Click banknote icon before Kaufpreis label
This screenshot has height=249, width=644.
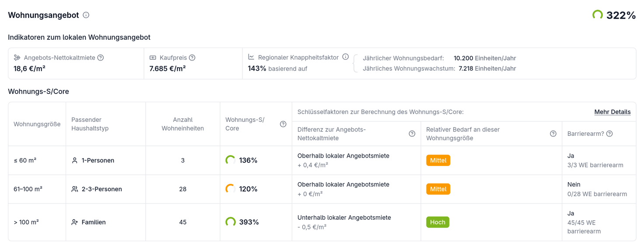(153, 58)
